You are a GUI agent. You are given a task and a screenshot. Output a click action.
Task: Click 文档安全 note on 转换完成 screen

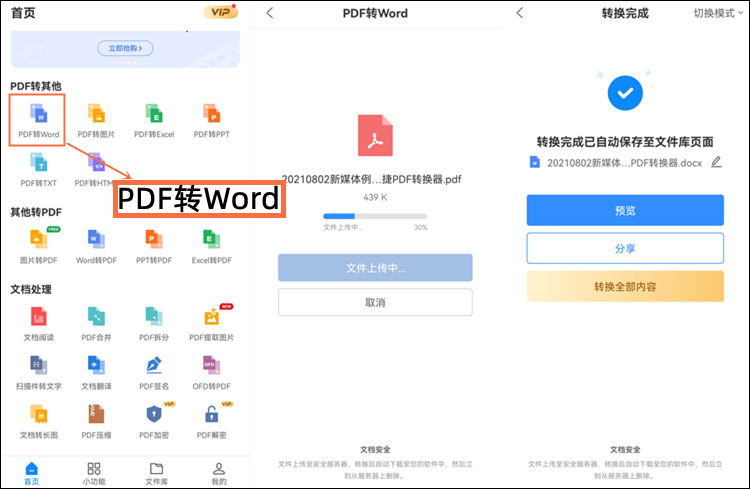(625, 450)
